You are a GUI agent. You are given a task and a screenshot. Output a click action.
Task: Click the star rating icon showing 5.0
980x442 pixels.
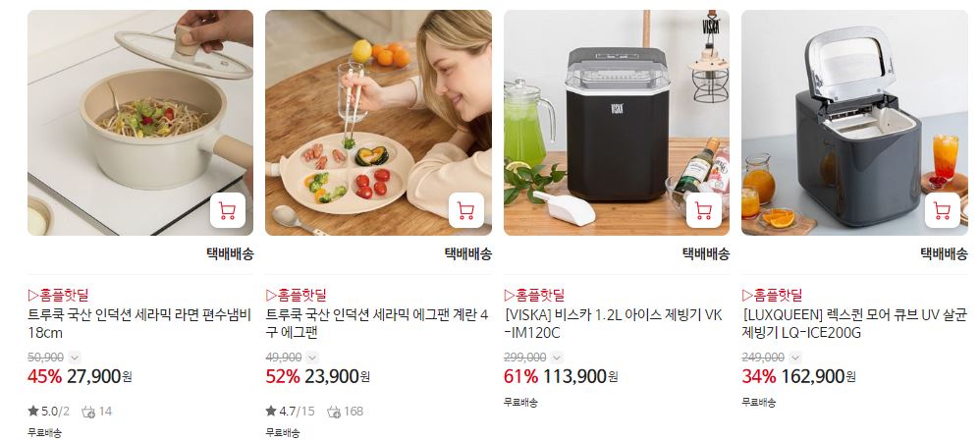(33, 411)
